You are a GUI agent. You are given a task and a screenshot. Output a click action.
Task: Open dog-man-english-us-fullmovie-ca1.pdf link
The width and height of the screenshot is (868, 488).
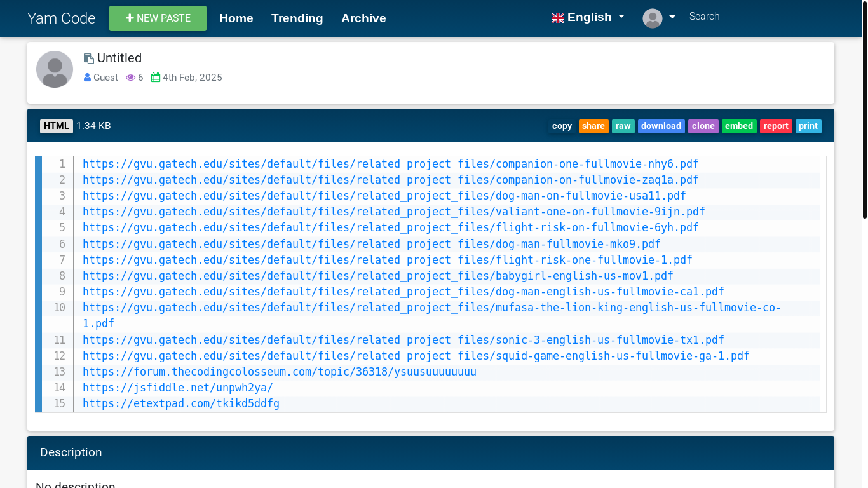coord(403,292)
